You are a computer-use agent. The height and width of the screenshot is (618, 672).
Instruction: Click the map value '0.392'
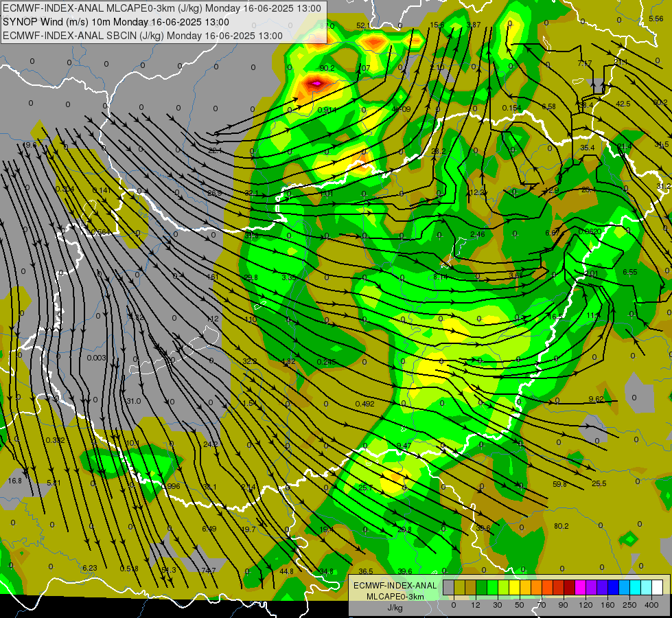(56, 440)
